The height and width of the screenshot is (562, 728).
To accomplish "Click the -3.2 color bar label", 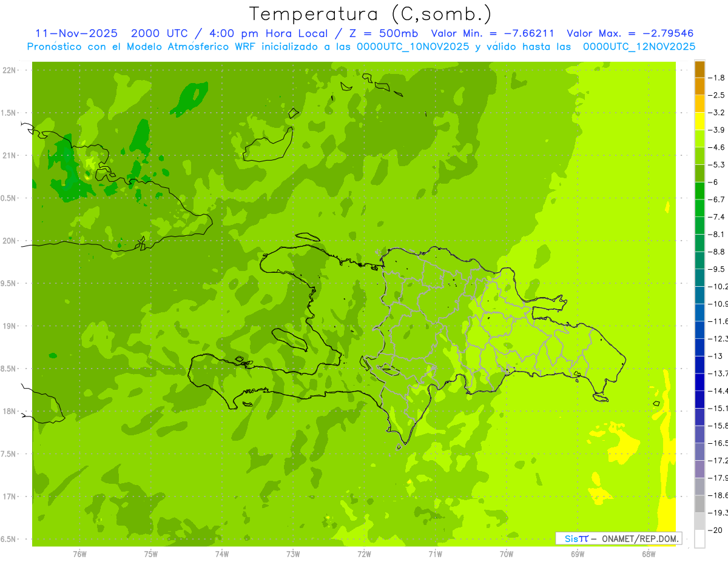I will tap(716, 113).
